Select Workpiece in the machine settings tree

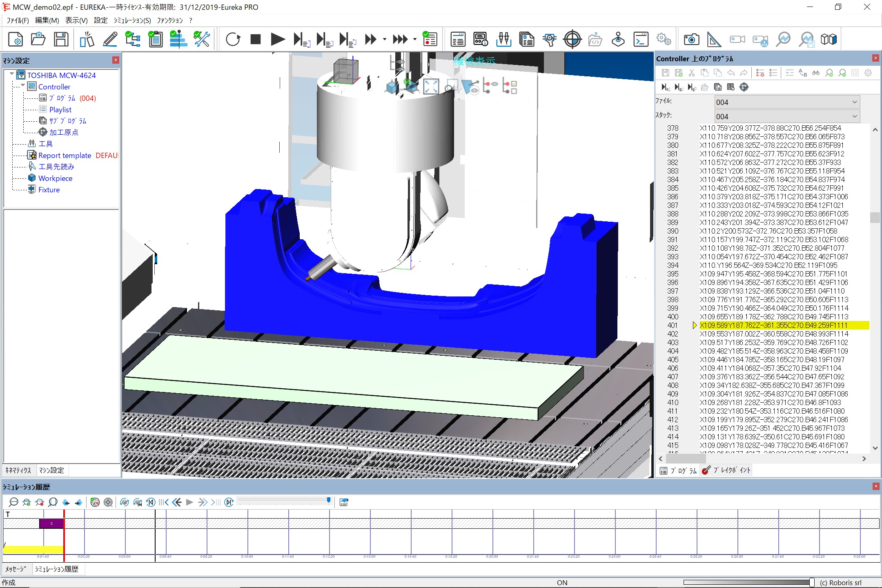click(55, 178)
